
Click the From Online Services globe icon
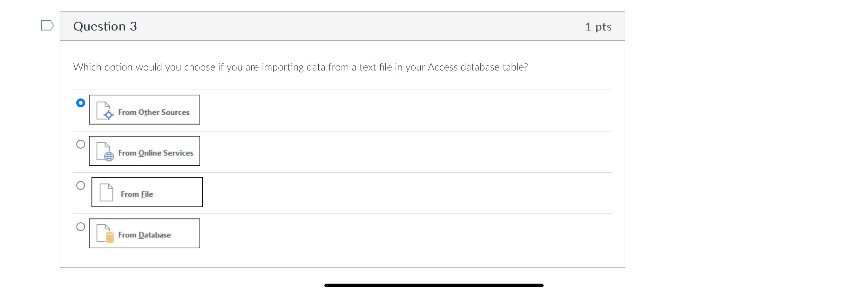point(109,156)
